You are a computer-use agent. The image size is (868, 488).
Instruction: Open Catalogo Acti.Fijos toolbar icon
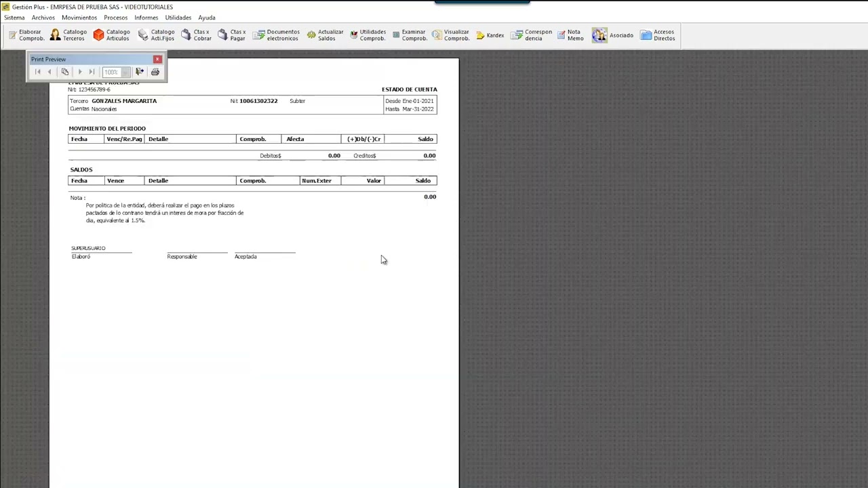coord(156,35)
